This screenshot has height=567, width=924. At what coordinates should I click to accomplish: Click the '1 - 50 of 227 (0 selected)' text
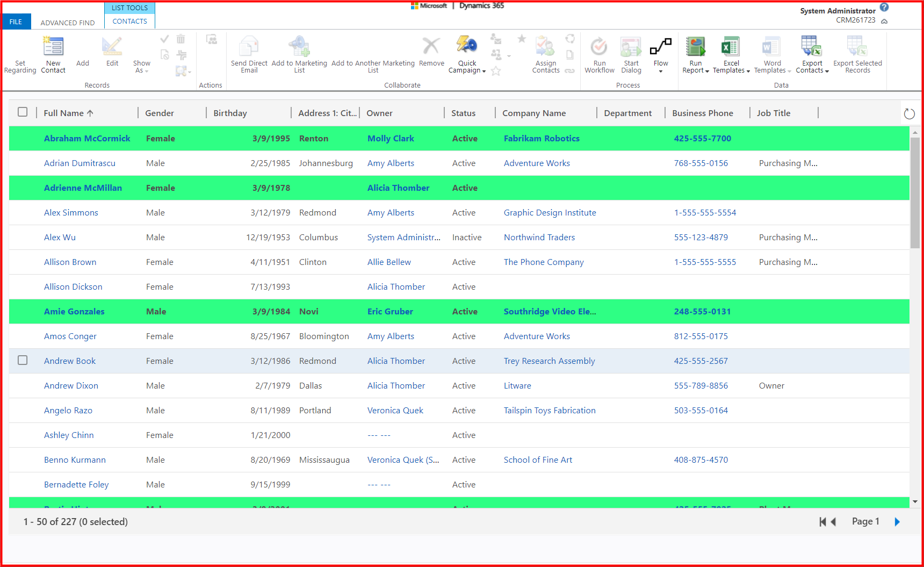tap(75, 521)
